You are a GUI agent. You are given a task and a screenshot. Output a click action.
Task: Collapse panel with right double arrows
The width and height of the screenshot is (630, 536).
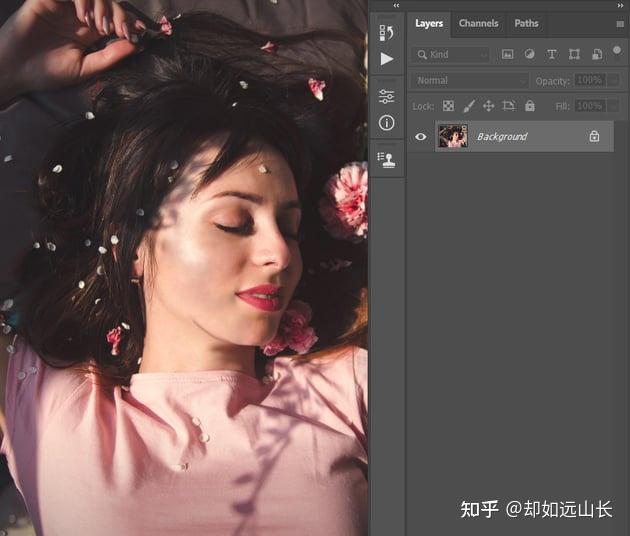[620, 5]
